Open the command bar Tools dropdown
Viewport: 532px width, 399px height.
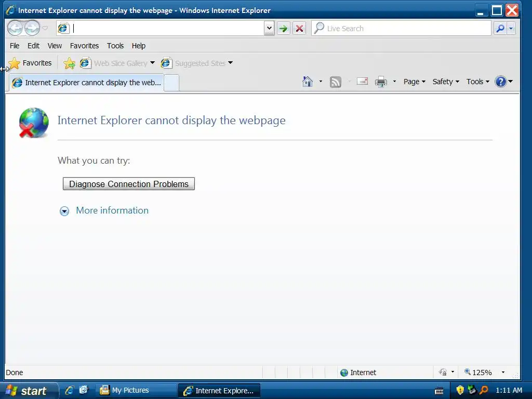click(x=478, y=82)
